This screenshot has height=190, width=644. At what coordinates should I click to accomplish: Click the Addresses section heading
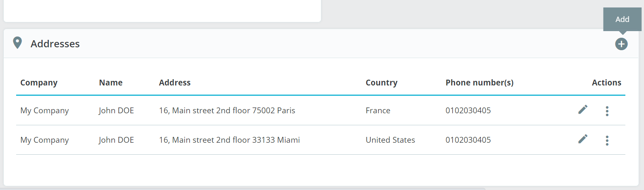click(55, 44)
